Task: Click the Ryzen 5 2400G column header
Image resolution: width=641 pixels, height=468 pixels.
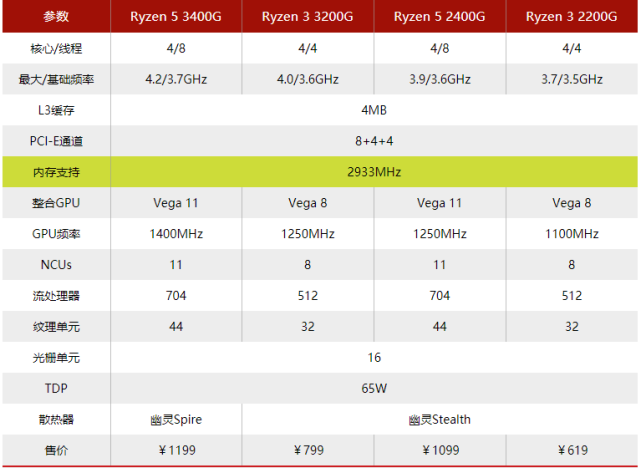Action: (439, 16)
